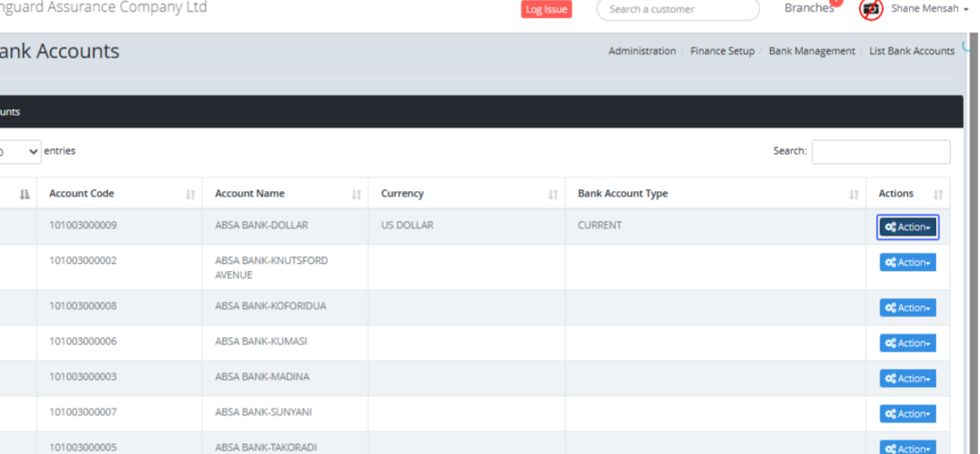Go to Finance Setup breadcrumb
The height and width of the screenshot is (454, 980).
[722, 51]
